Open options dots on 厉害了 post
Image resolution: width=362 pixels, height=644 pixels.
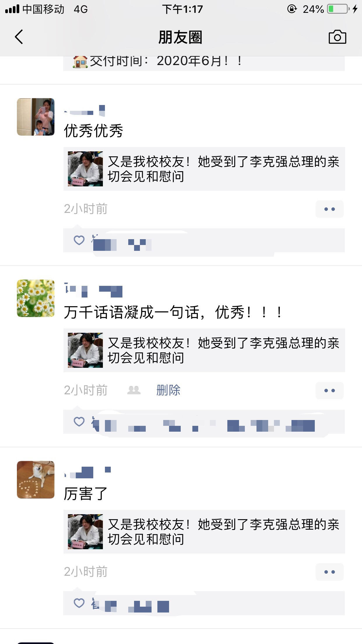click(x=330, y=572)
